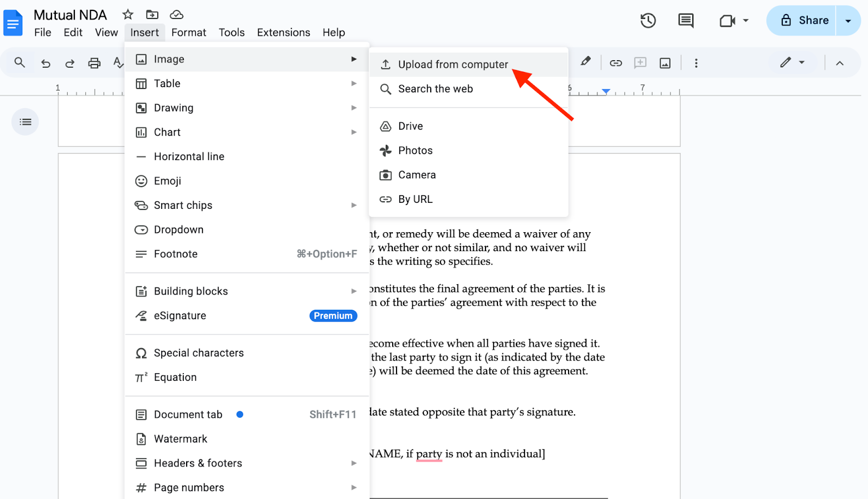Star the Mutual NDA document
The width and height of the screenshot is (868, 499).
(x=127, y=15)
